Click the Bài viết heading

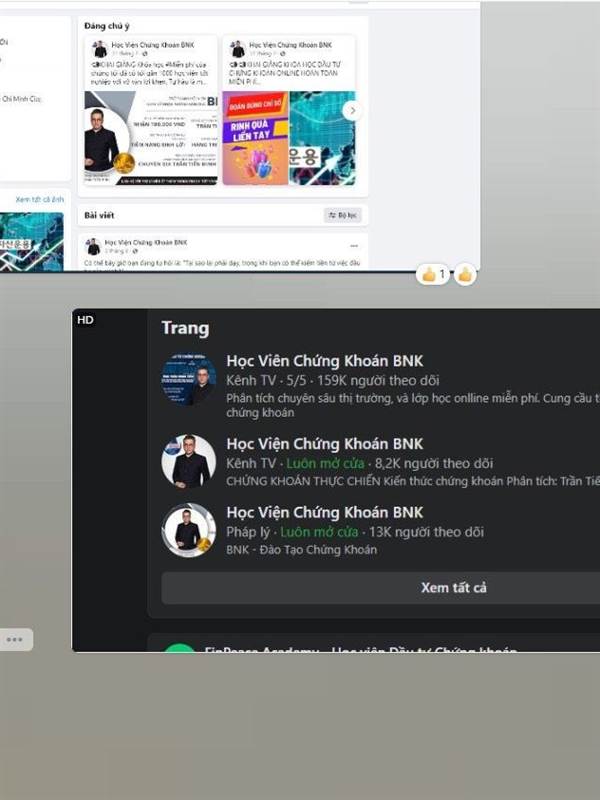coord(99,215)
